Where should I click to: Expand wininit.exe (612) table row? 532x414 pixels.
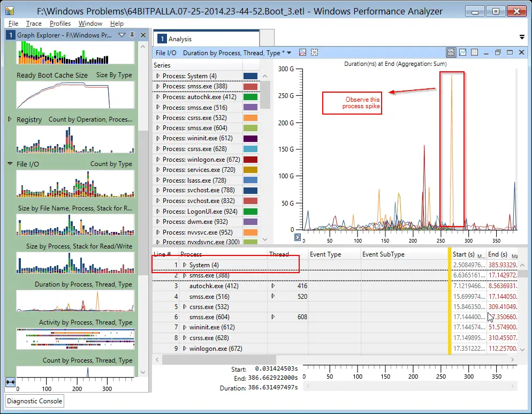coord(185,327)
